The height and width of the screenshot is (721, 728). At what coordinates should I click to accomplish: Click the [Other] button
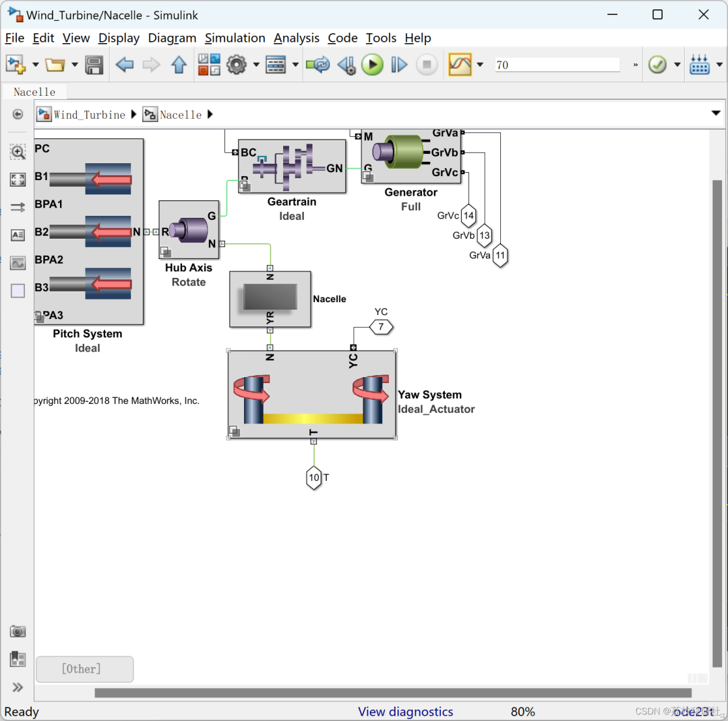[84, 669]
